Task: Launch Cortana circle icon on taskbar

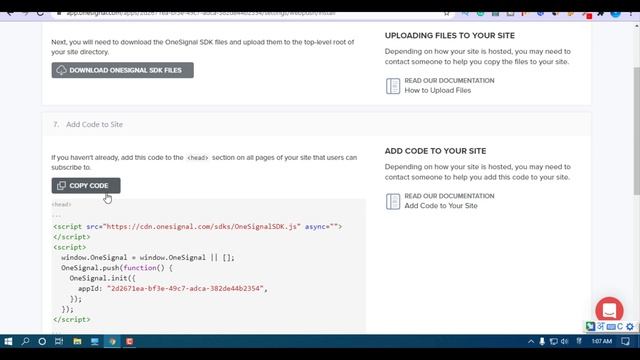Action: pyautogui.click(x=42, y=341)
